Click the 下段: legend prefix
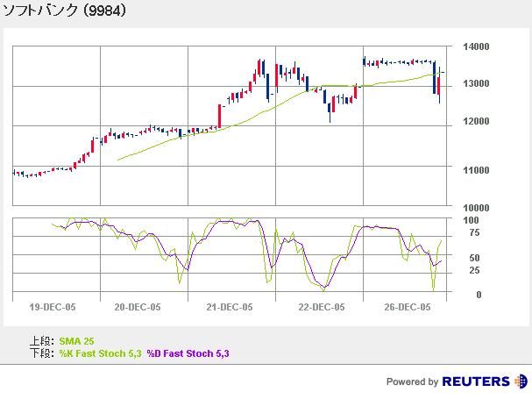This screenshot has width=532, height=399. [42, 353]
